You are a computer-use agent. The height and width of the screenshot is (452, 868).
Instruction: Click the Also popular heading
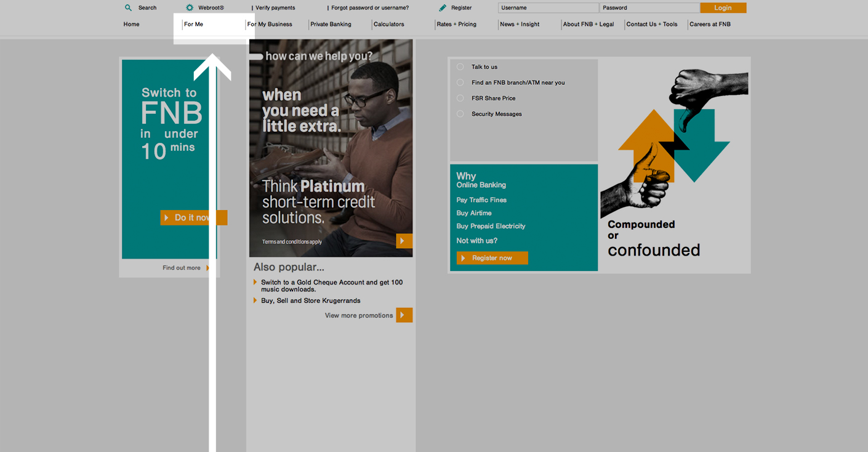(289, 267)
